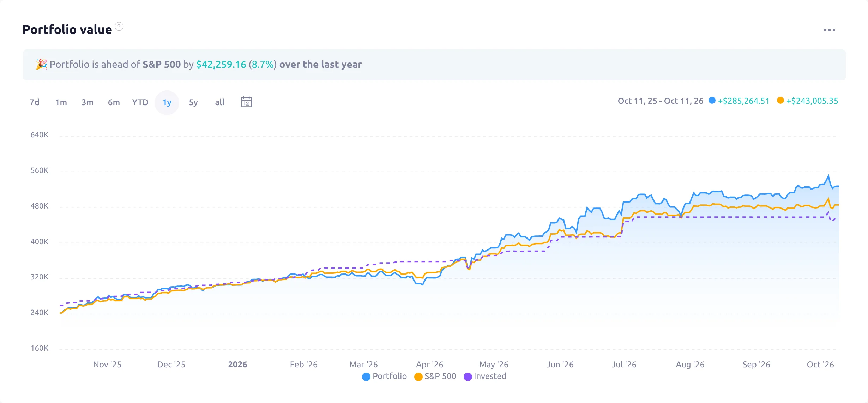Toggle the Invested series in the legend
Image resolution: width=868 pixels, height=403 pixels.
coord(485,377)
